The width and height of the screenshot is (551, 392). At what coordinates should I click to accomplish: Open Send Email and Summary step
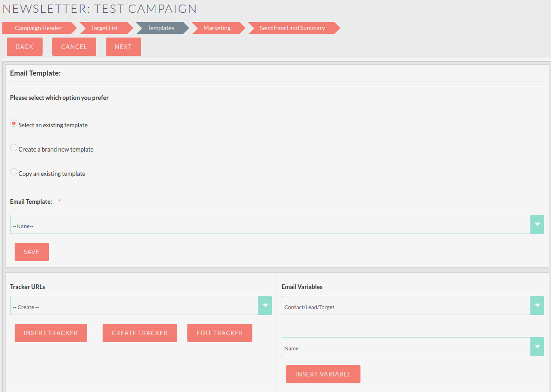coord(292,28)
